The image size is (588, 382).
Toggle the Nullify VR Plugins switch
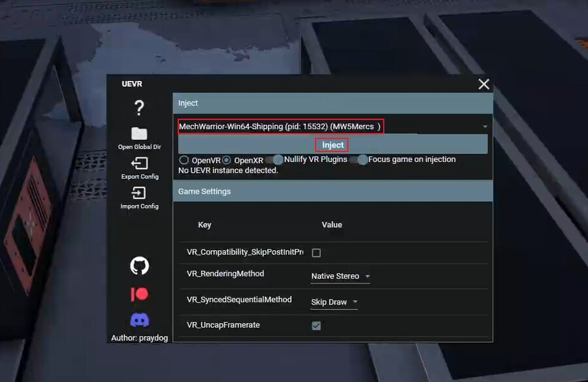pos(274,160)
